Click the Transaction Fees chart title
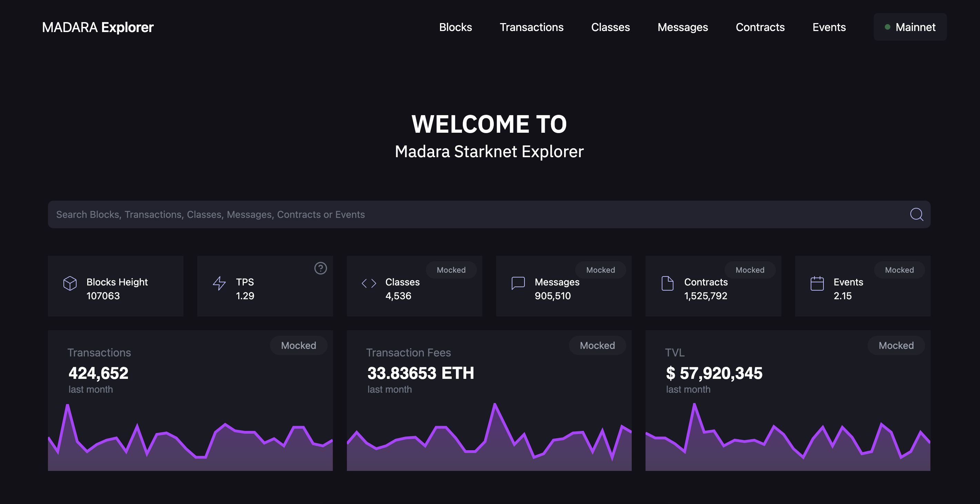Image resolution: width=980 pixels, height=504 pixels. pyautogui.click(x=408, y=353)
